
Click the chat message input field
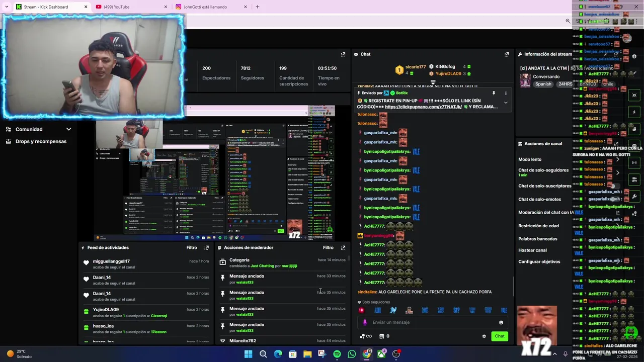[433, 322]
